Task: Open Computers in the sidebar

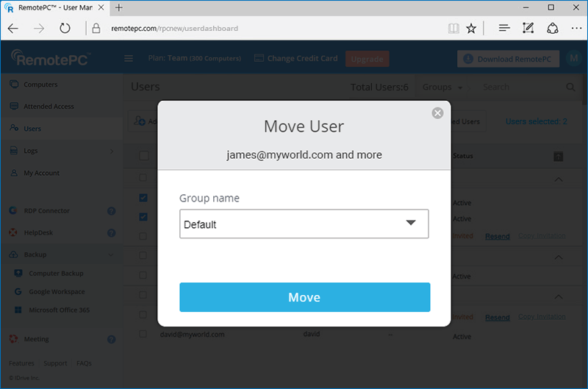Action: coord(40,85)
